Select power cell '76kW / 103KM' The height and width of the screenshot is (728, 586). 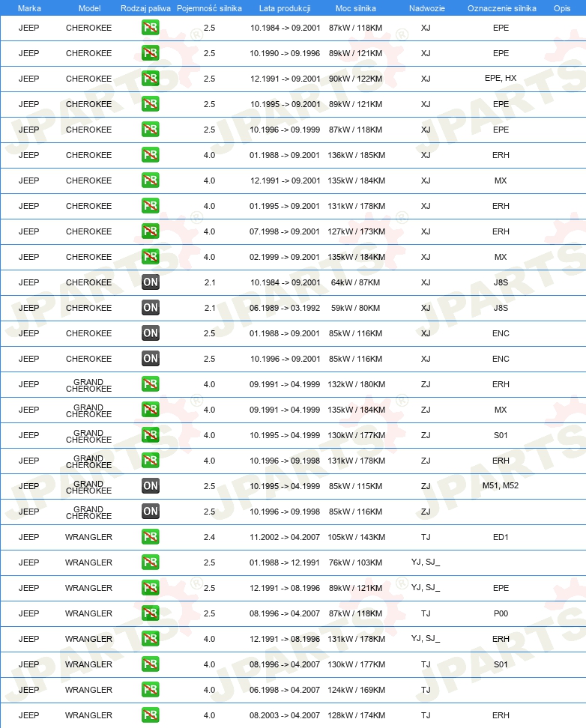coord(355,562)
